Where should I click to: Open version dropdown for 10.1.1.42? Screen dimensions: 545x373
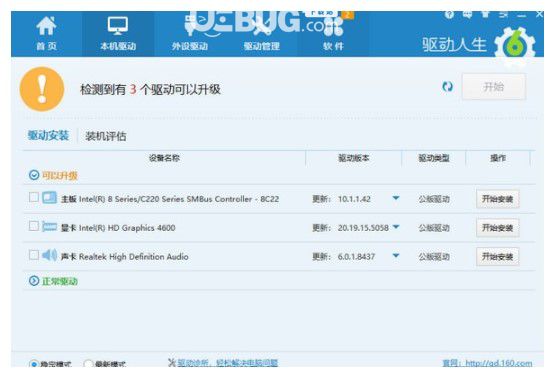click(396, 198)
